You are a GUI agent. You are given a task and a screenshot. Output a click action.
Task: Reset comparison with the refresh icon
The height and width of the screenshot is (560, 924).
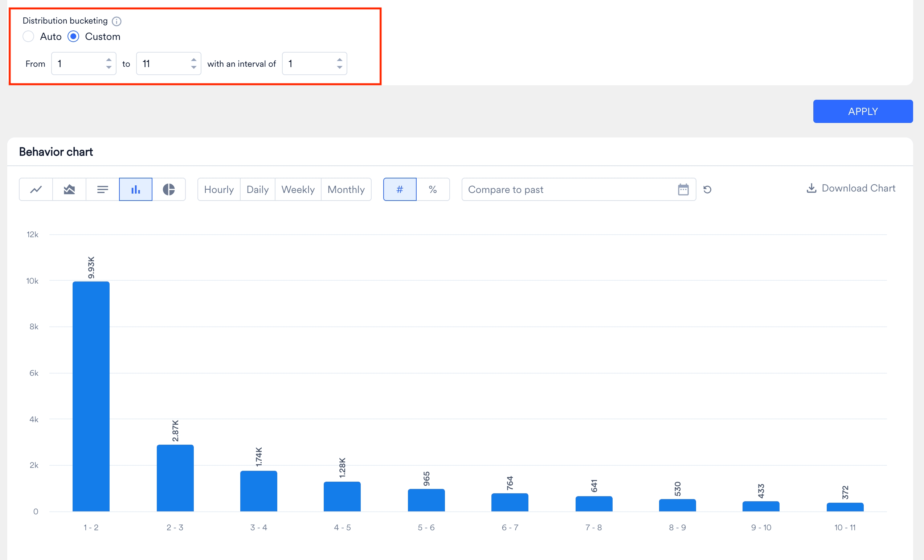(707, 189)
